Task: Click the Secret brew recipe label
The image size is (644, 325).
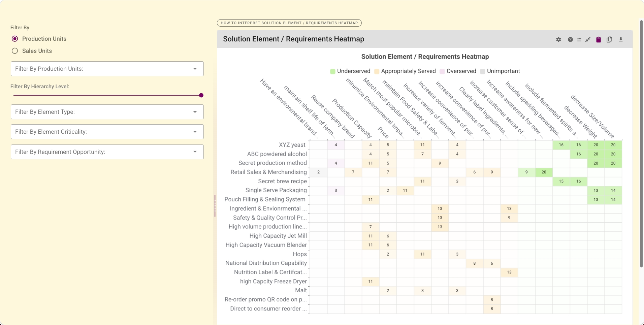Action: [x=282, y=181]
